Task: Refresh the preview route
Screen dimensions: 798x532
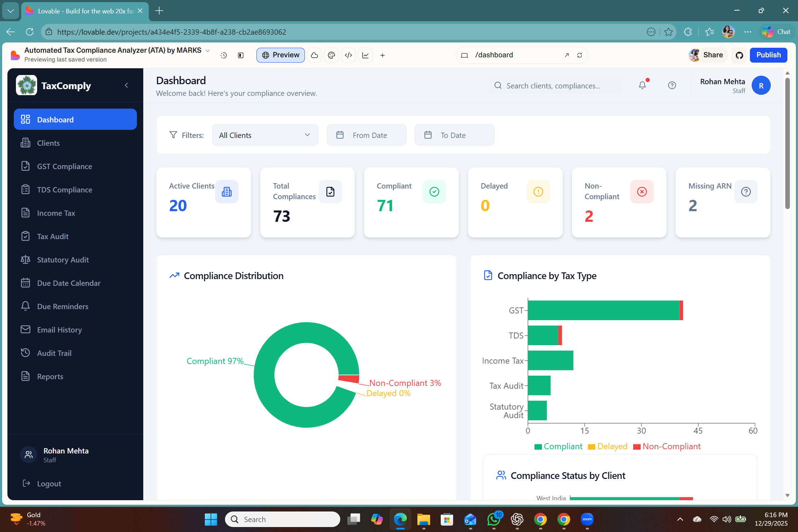Action: tap(579, 55)
